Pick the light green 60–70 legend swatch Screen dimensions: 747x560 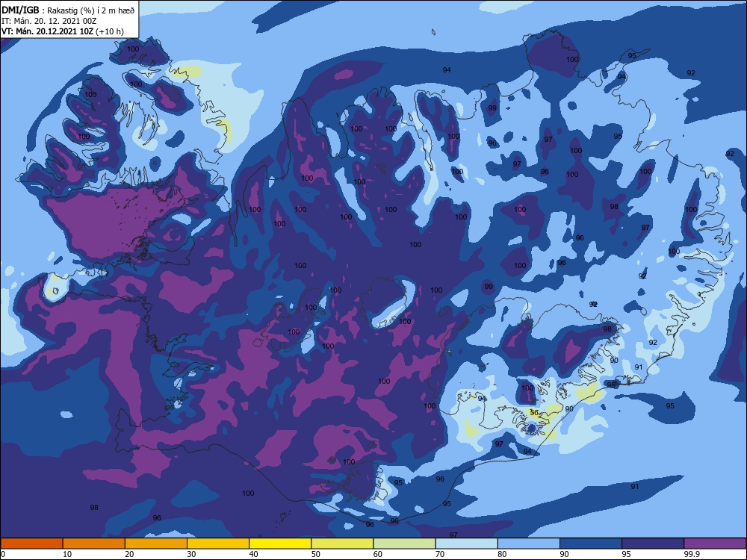point(404,544)
